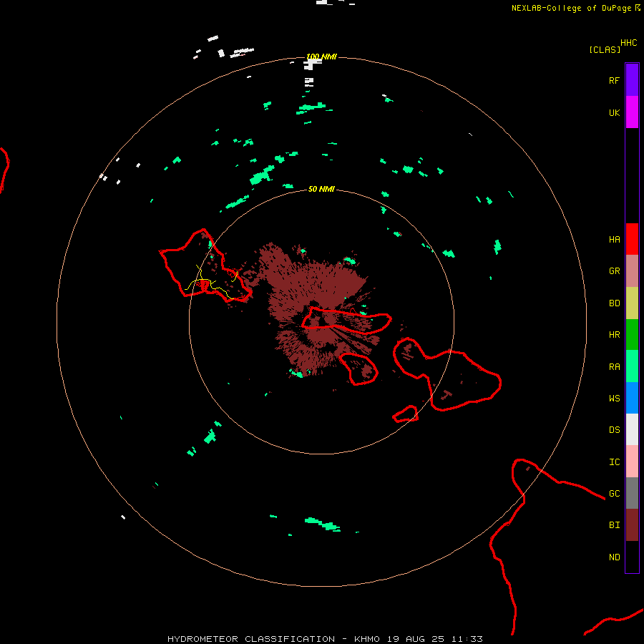Viewport: 644px width, 644px height.
Task: Select the BD yellow legend swatch
Action: pyautogui.click(x=632, y=303)
